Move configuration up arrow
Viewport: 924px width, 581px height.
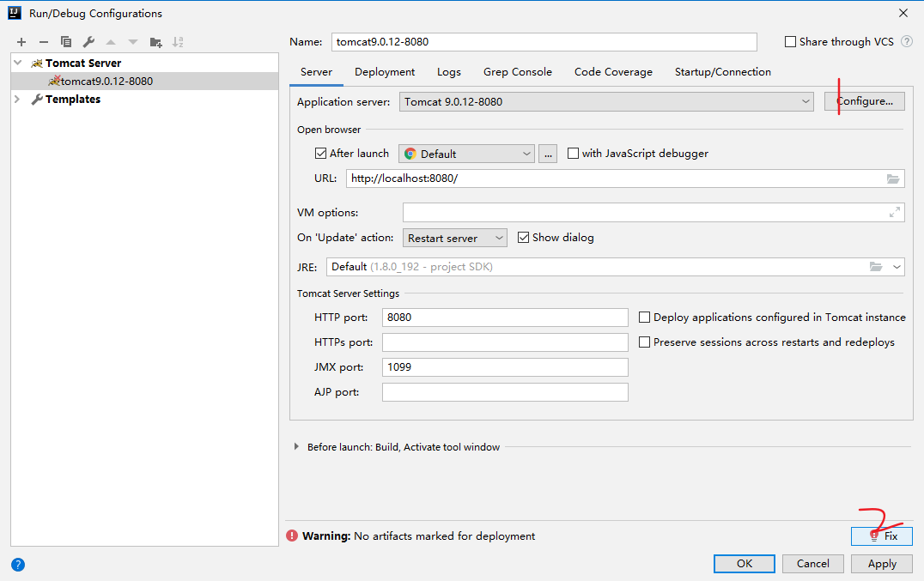pos(111,42)
